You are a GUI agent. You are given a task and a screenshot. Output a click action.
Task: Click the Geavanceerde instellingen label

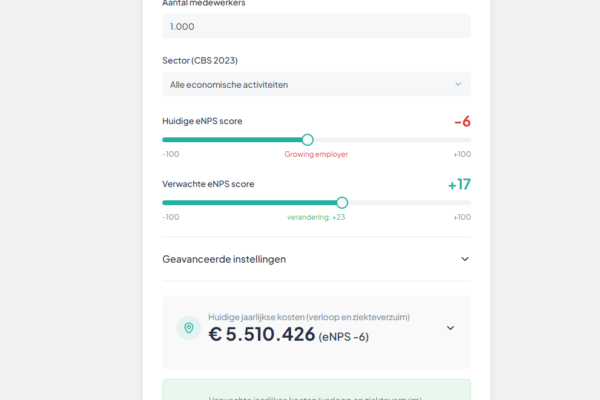[x=224, y=259]
